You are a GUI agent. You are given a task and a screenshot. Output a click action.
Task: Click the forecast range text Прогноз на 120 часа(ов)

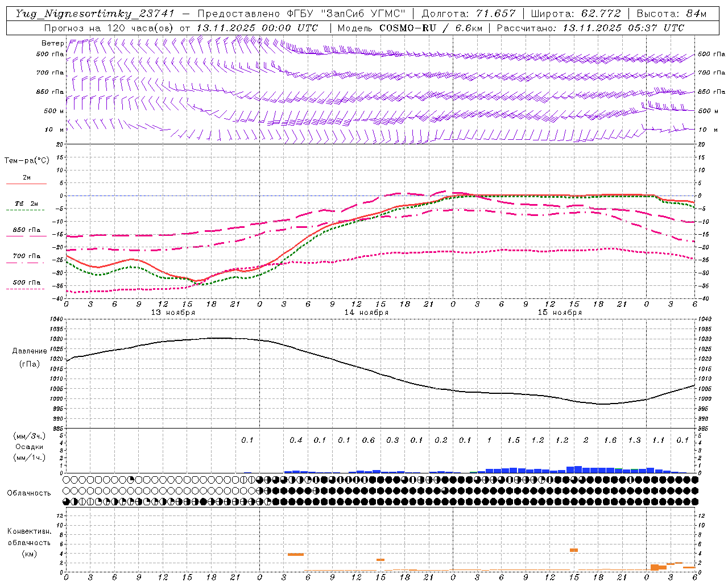pos(110,28)
